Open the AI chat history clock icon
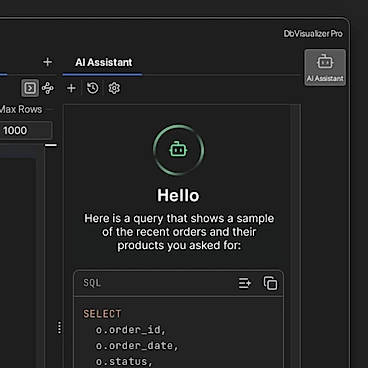Image resolution: width=368 pixels, height=368 pixels. (x=93, y=88)
